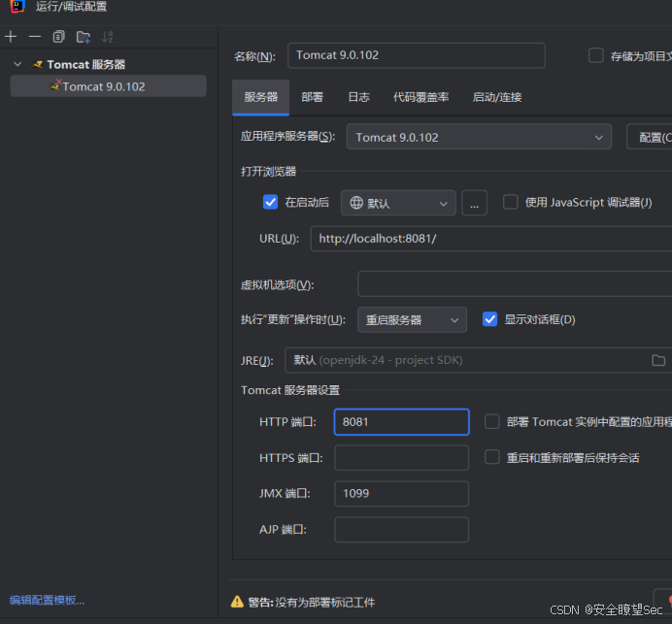672x624 pixels.
Task: Switch to the 日志 tab
Action: pyautogui.click(x=358, y=97)
